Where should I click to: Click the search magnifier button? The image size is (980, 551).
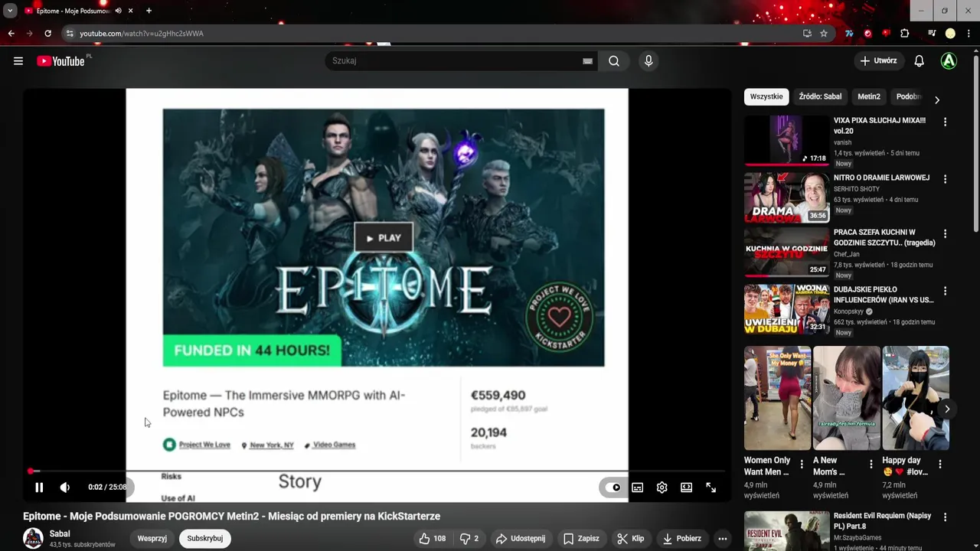(x=614, y=61)
